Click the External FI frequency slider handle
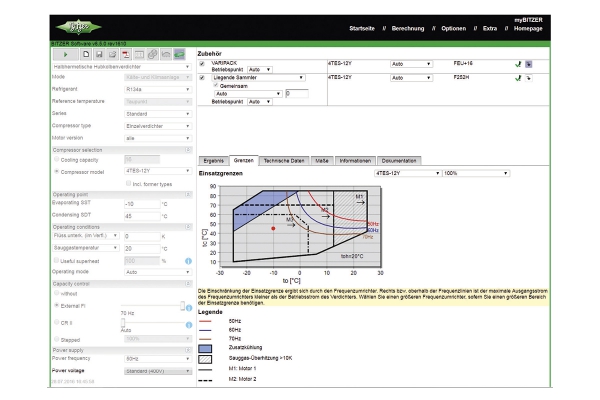 click(183, 305)
